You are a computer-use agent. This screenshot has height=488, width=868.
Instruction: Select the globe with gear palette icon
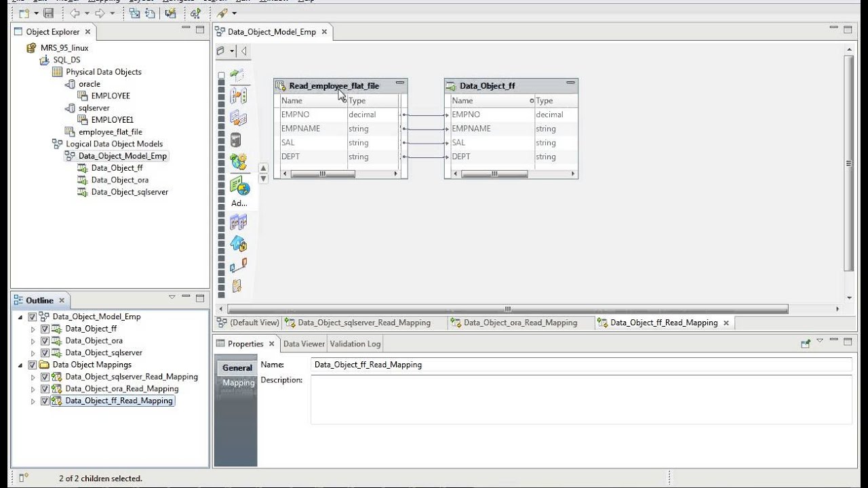[x=238, y=161]
